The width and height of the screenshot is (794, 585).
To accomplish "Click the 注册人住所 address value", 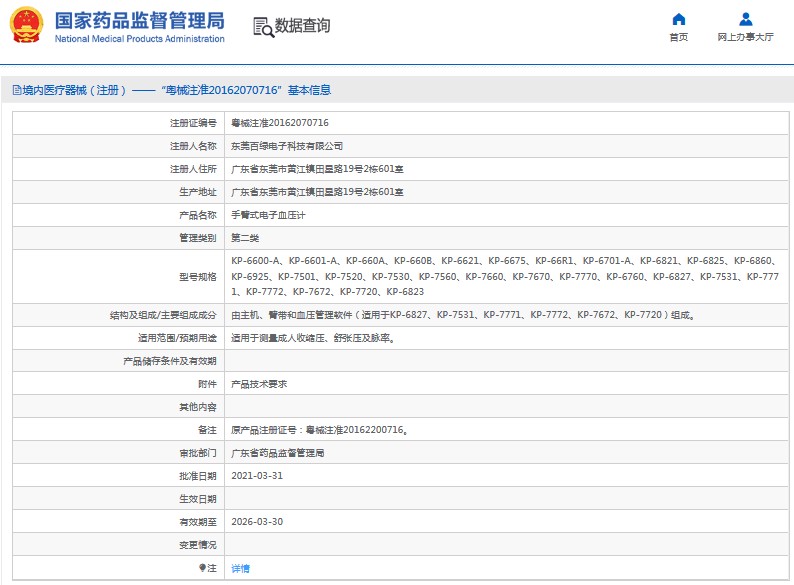I will [317, 169].
